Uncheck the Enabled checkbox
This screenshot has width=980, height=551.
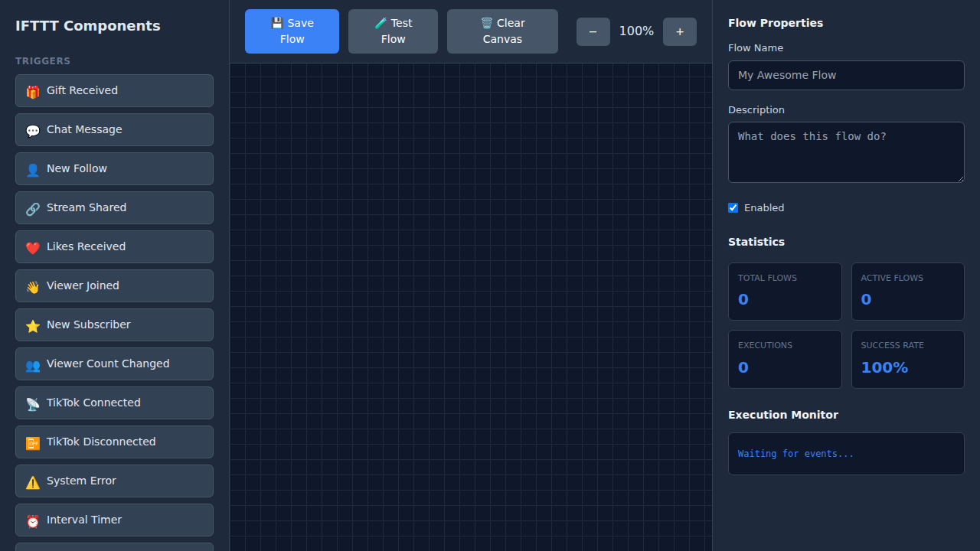(733, 207)
